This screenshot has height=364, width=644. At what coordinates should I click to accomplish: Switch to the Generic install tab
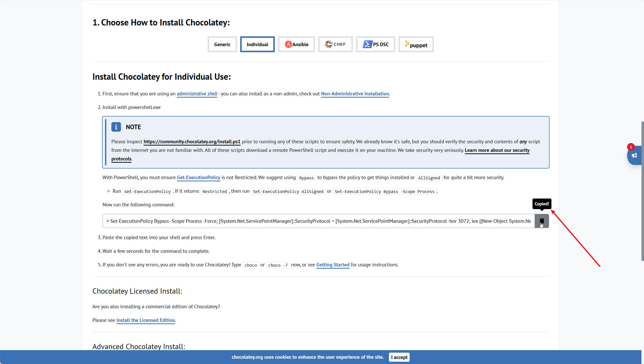point(222,44)
